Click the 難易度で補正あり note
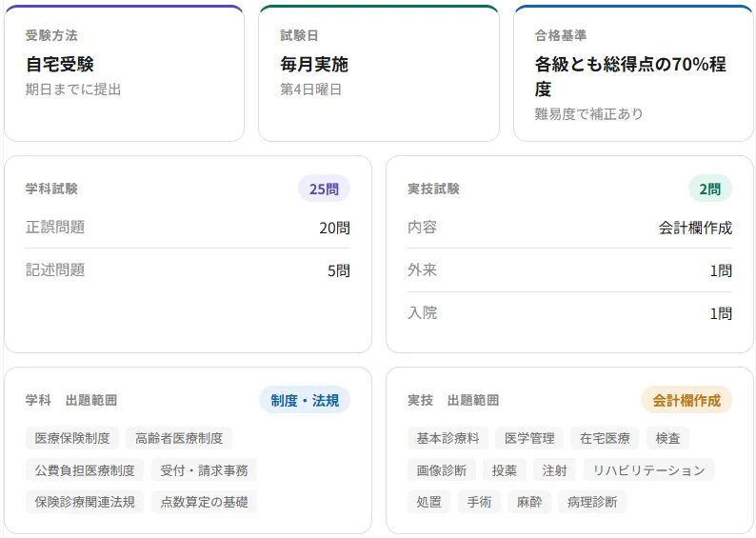 (x=588, y=114)
